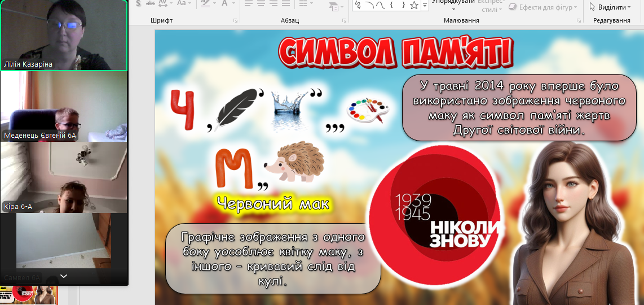The height and width of the screenshot is (305, 644).
Task: Open Виділити select dropdown
Action: (610, 7)
